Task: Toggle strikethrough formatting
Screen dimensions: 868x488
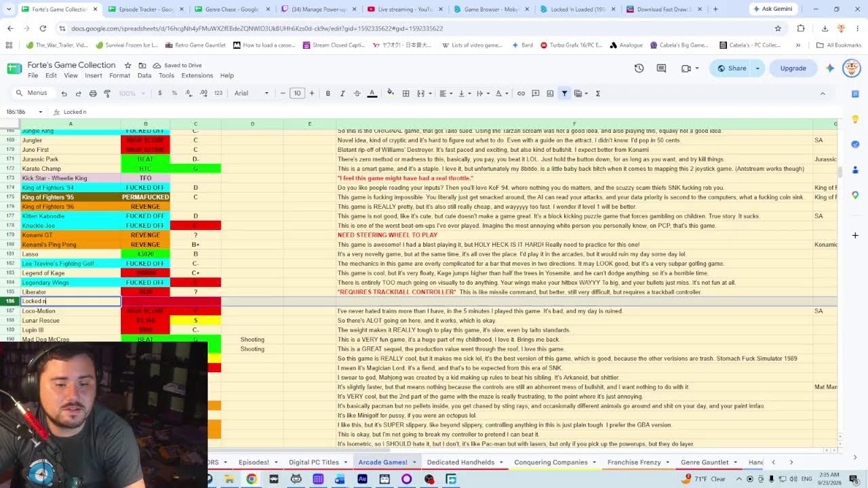Action: coord(357,94)
